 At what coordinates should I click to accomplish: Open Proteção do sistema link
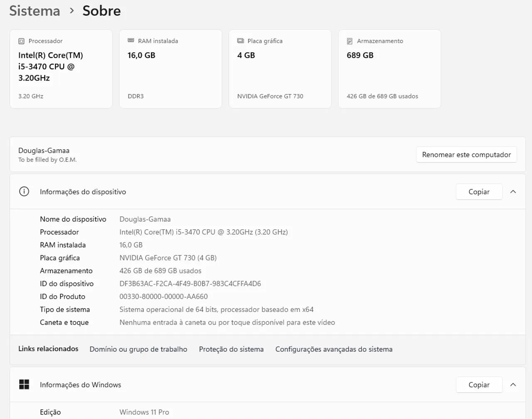pyautogui.click(x=231, y=349)
